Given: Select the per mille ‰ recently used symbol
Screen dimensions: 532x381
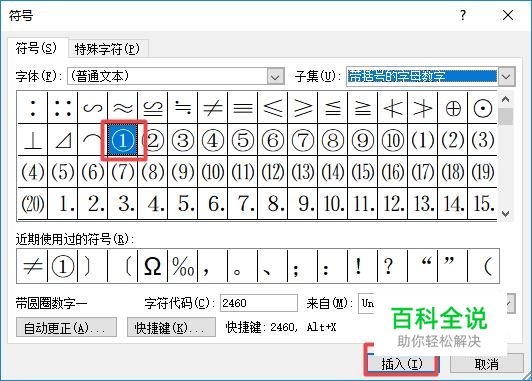Looking at the screenshot, I should tap(183, 266).
